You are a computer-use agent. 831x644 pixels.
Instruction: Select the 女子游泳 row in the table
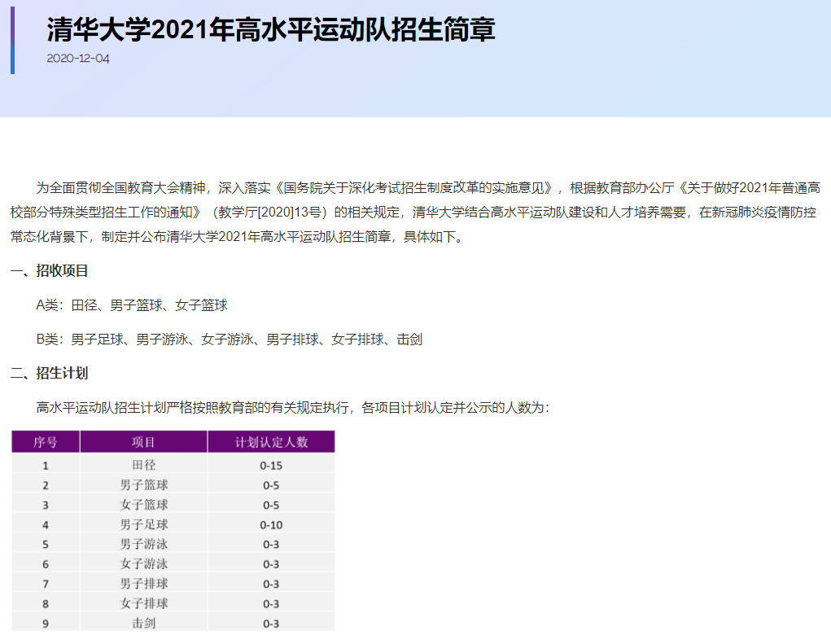tap(143, 563)
